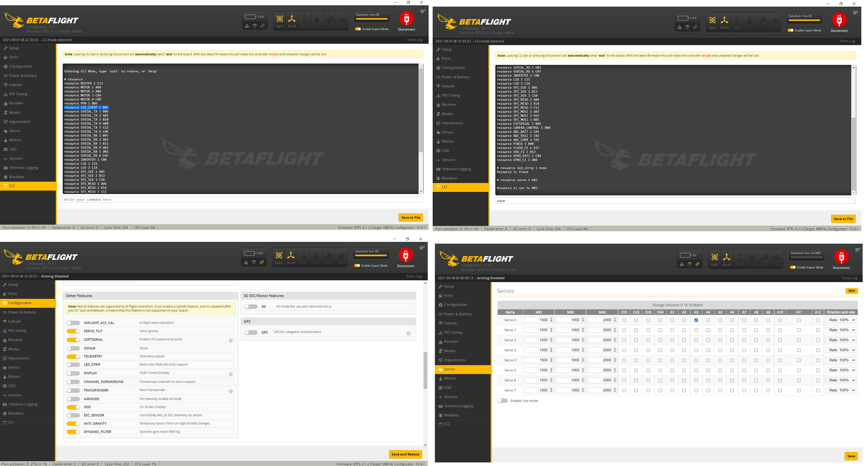Open WIKI button in Servos window

[x=851, y=291]
